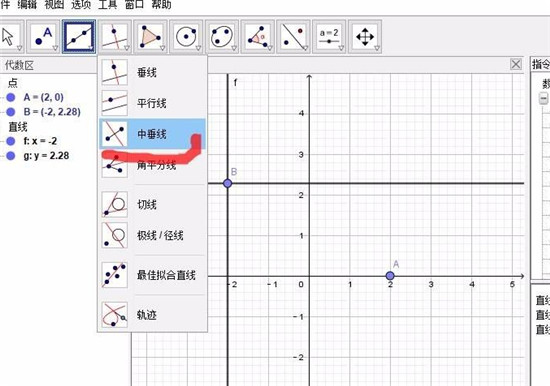Image resolution: width=550 pixels, height=386 pixels.
Task: Open the Polygon tool dropdown arrow
Action: coord(162,48)
